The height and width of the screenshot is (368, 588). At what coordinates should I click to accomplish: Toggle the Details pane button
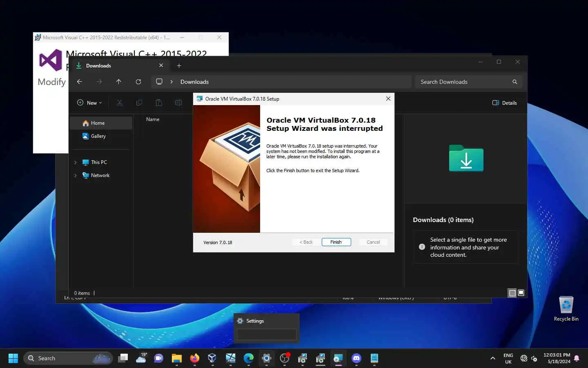click(505, 103)
